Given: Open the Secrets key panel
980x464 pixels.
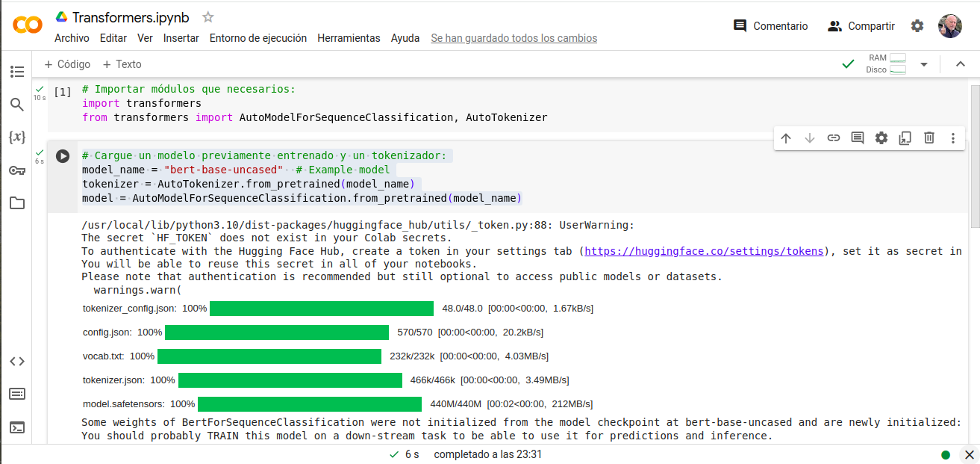Looking at the screenshot, I should tap(16, 170).
